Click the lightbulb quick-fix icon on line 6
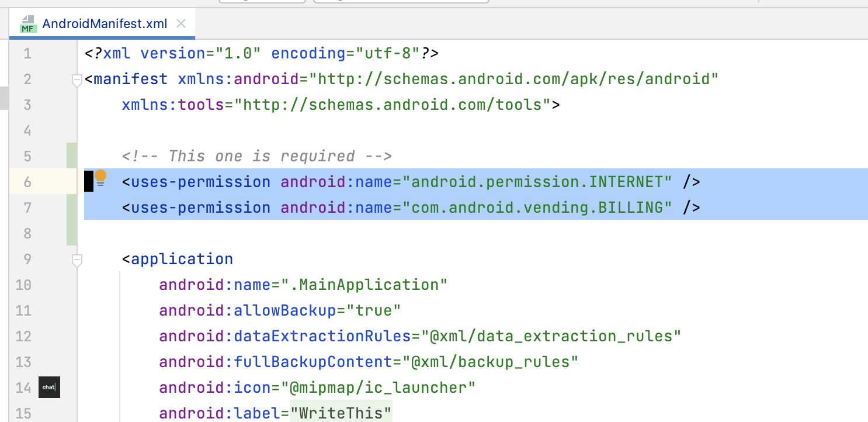Image resolution: width=868 pixels, height=422 pixels. (100, 176)
